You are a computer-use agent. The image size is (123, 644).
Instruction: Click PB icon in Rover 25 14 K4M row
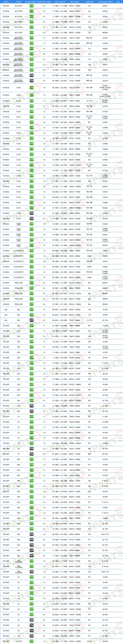[31, 422]
